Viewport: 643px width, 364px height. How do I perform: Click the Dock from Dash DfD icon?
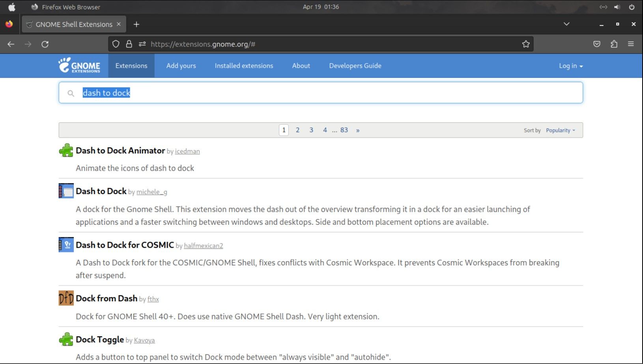click(x=66, y=298)
